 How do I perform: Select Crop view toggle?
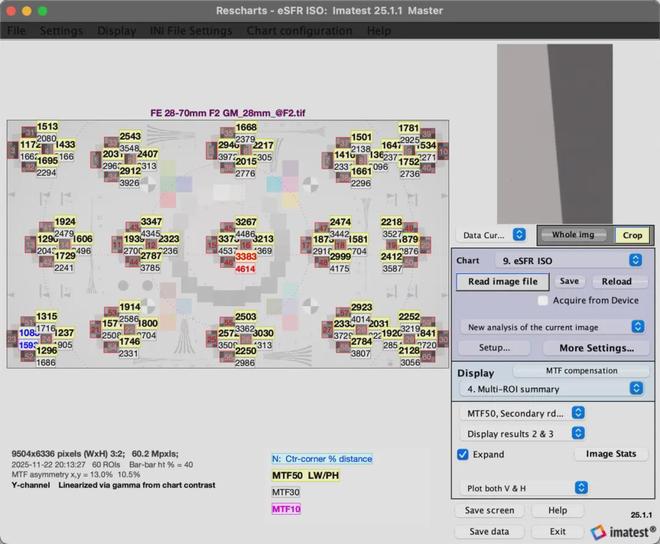(x=632, y=235)
